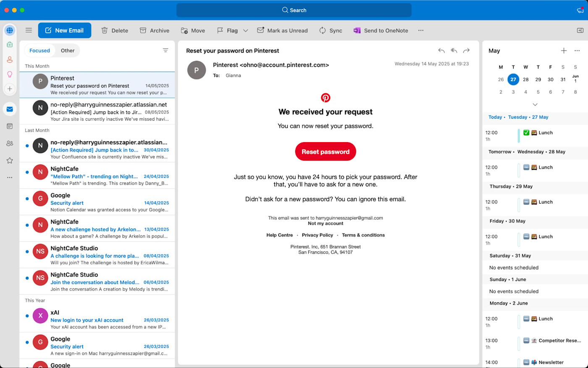Toggle the hamburger folder pane menu
This screenshot has height=368, width=588.
pos(29,30)
